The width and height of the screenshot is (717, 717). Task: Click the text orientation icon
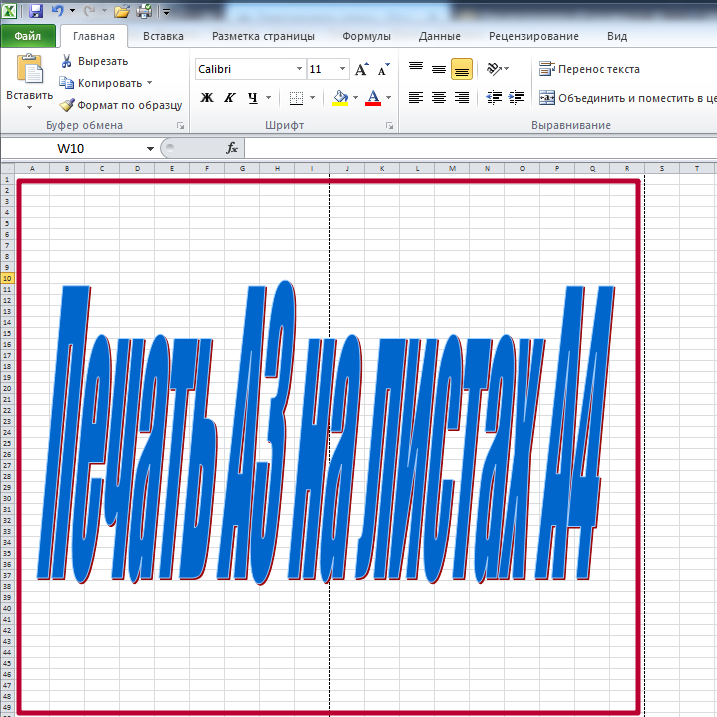[493, 69]
